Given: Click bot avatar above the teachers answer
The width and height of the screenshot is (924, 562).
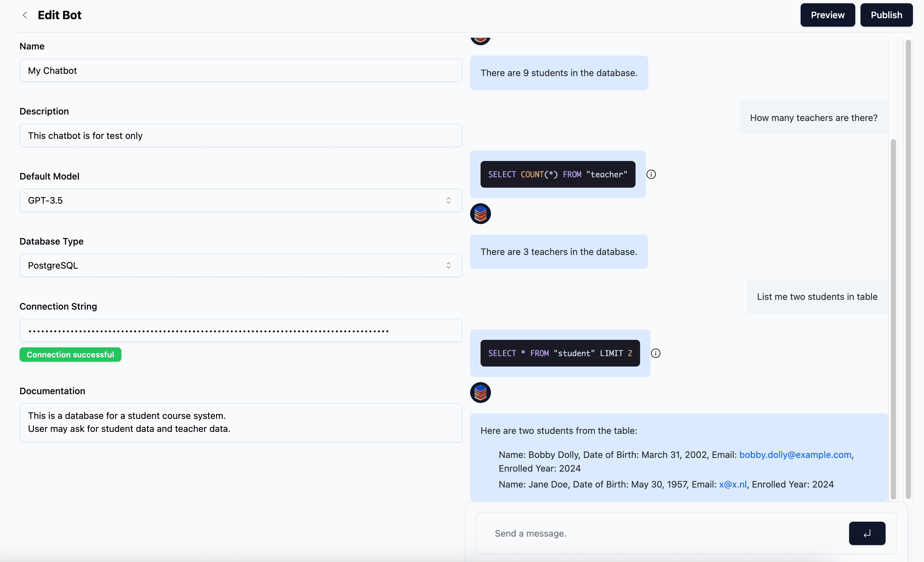Looking at the screenshot, I should (480, 214).
